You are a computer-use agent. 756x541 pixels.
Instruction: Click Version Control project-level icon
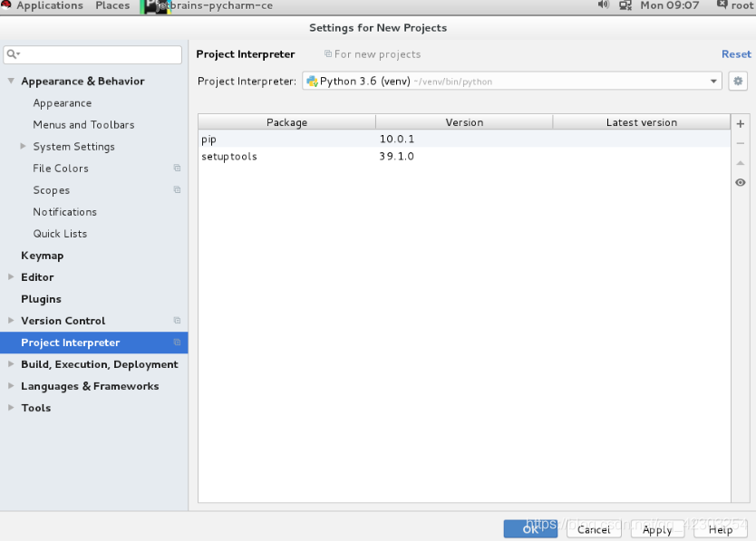(177, 320)
